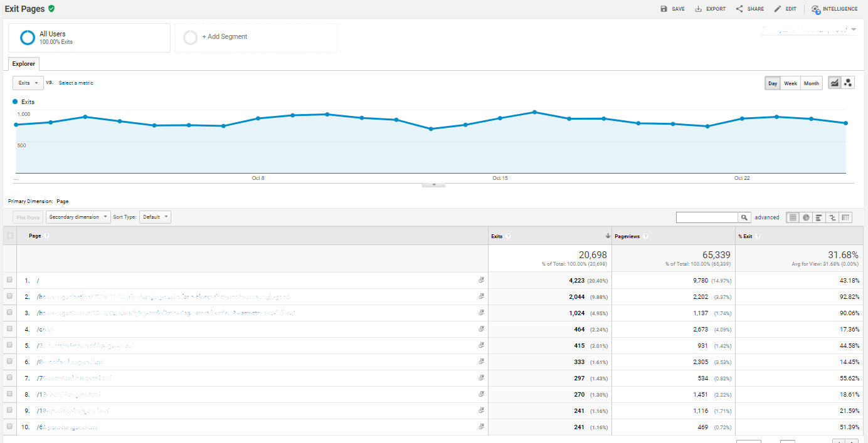Image resolution: width=868 pixels, height=443 pixels.
Task: Click inside the table search field
Action: pos(709,217)
